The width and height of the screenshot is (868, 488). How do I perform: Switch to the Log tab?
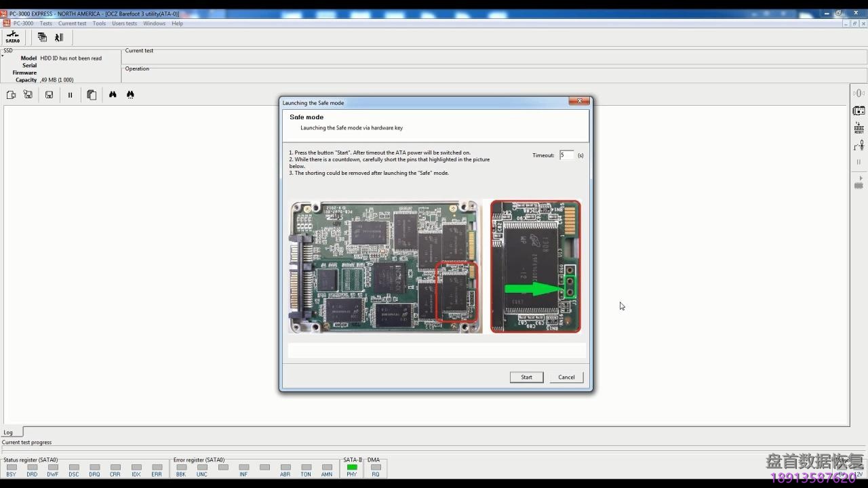point(7,432)
